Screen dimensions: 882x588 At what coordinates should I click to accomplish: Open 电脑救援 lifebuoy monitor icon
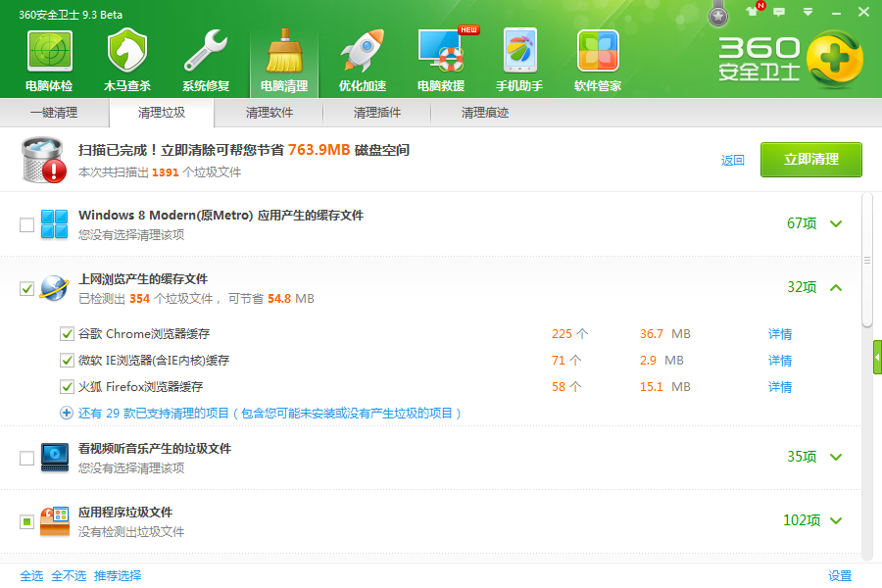coord(442,51)
